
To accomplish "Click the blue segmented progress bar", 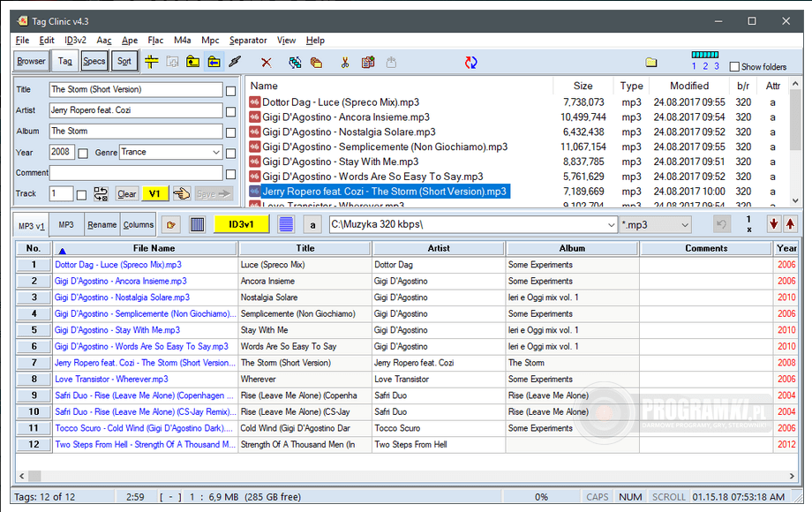I will pos(705,55).
